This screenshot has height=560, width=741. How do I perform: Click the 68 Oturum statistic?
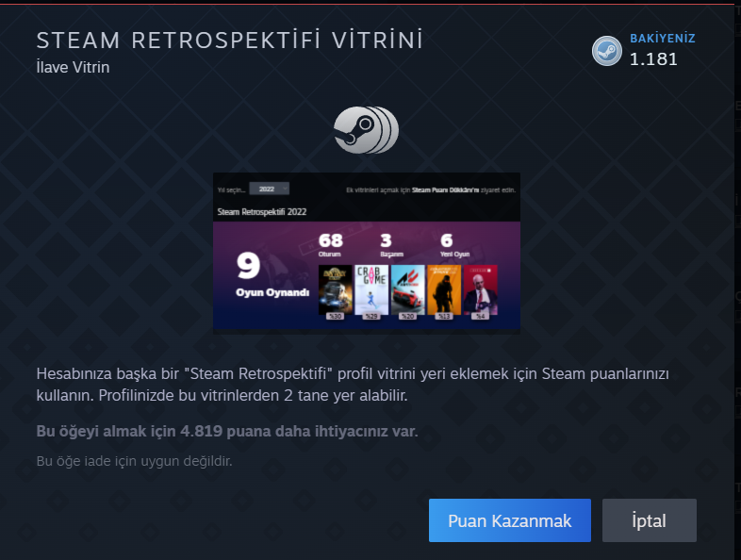click(330, 245)
